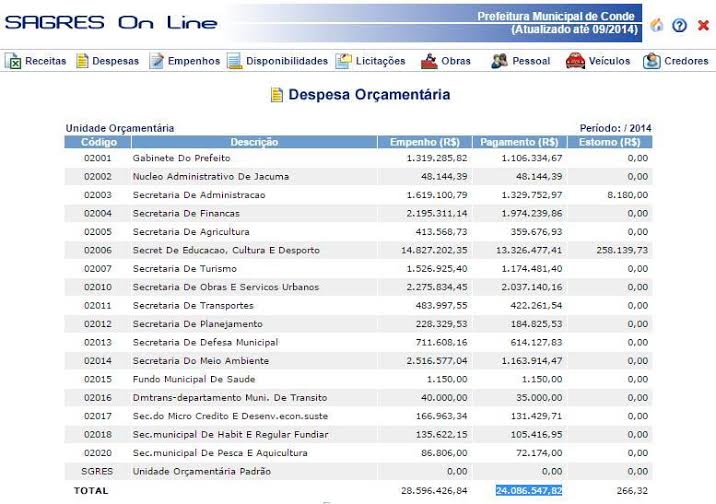Open the Receitas menu
The image size is (716, 504).
coord(46,61)
